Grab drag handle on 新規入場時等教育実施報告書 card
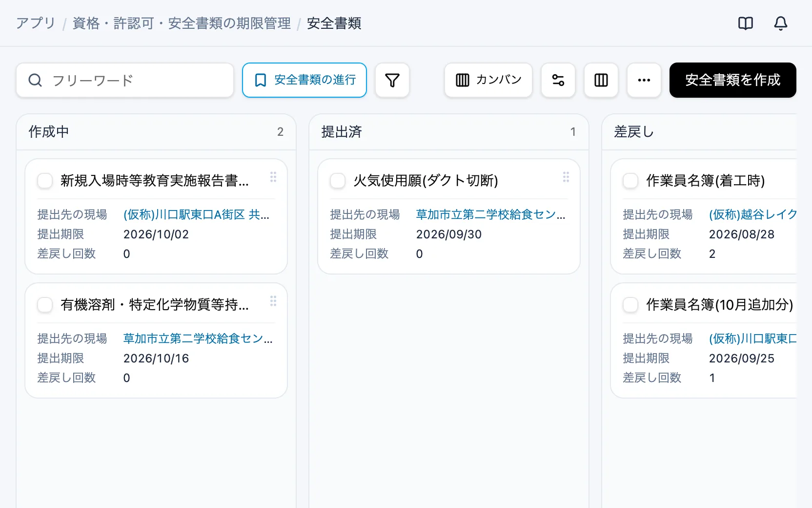 pos(273,177)
